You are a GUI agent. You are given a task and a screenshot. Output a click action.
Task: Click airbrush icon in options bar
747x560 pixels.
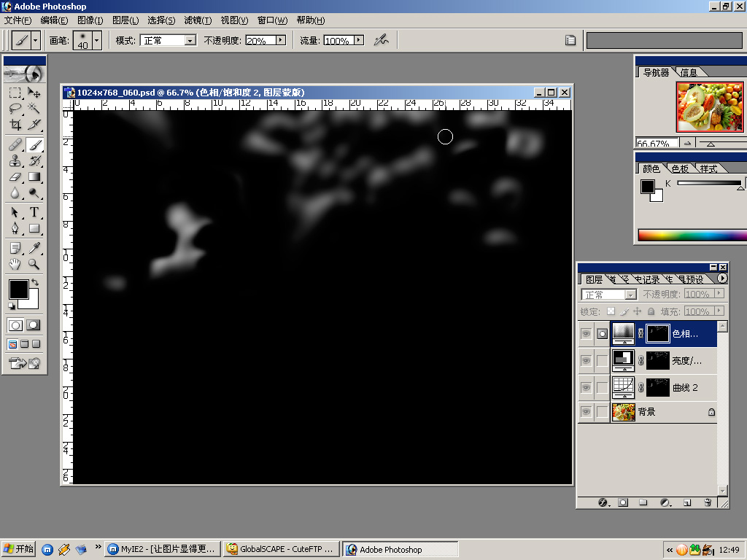click(x=381, y=41)
